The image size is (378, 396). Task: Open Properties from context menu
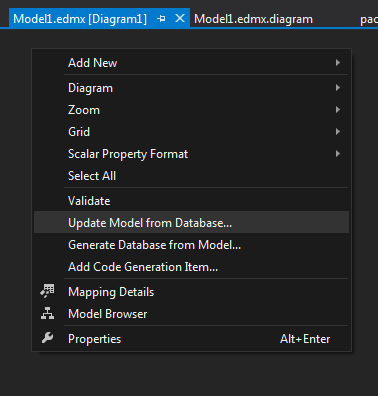coord(191,339)
